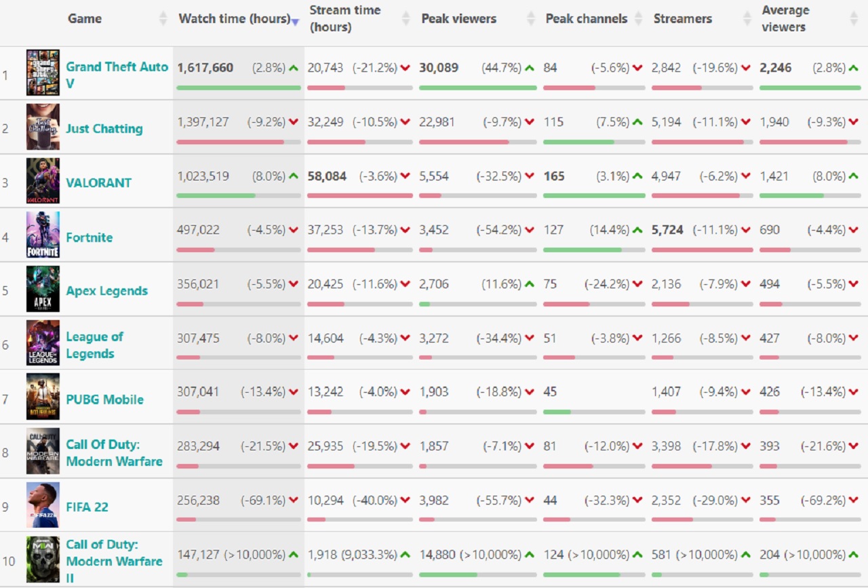Open FIFA 22 game link
The image size is (868, 588).
coord(87,507)
